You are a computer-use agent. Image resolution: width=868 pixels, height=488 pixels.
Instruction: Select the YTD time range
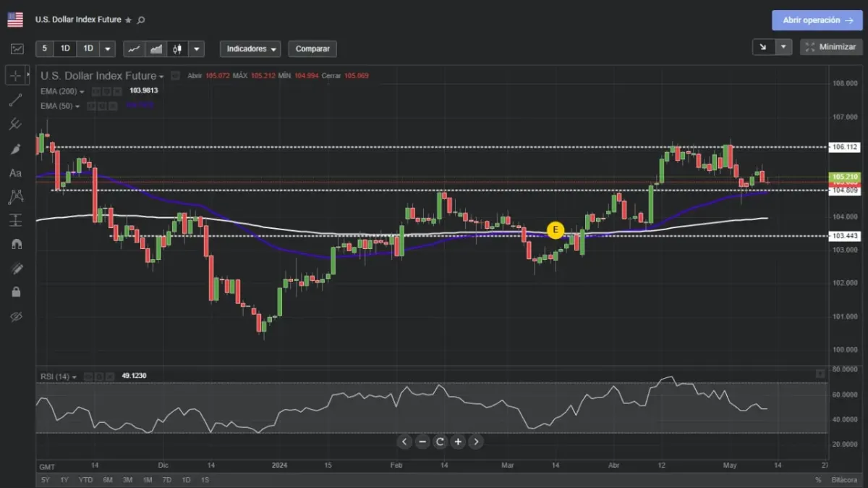(x=85, y=480)
